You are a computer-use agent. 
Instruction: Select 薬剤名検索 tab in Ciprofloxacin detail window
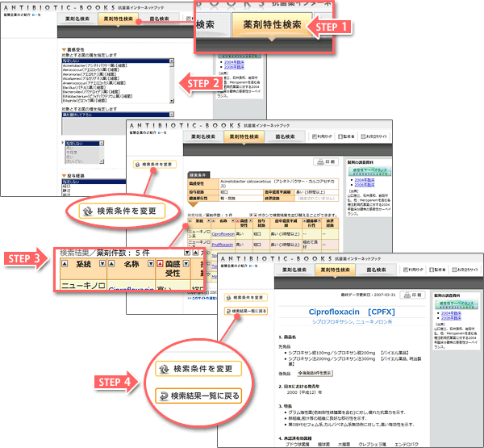(x=294, y=270)
